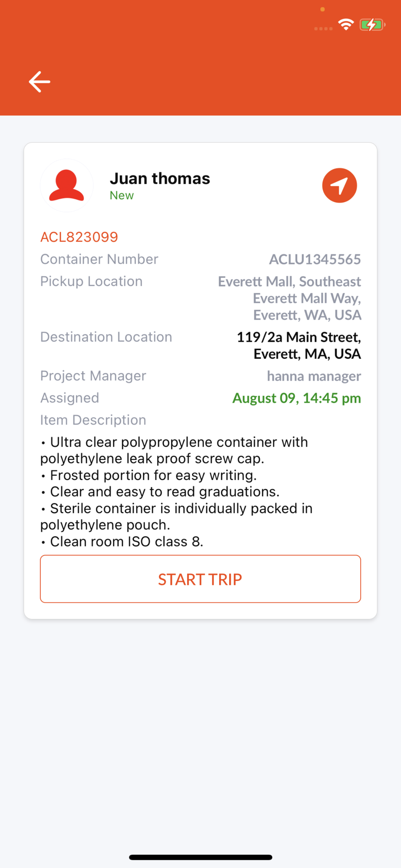Tap the cellular signal dots
This screenshot has width=401, height=868.
(323, 29)
